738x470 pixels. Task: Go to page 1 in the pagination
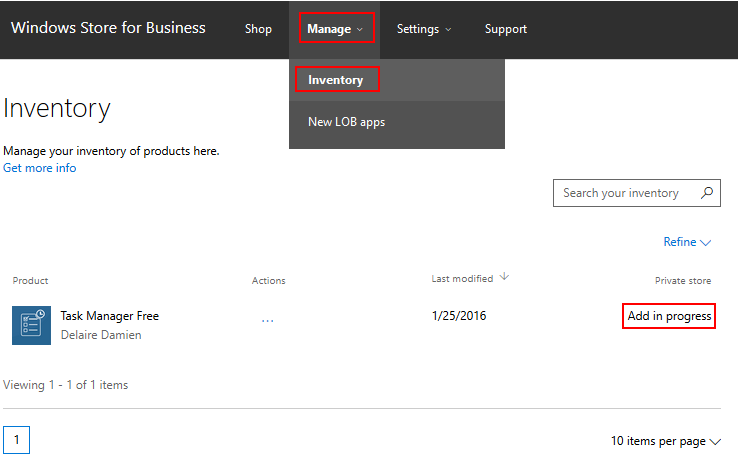[17, 440]
